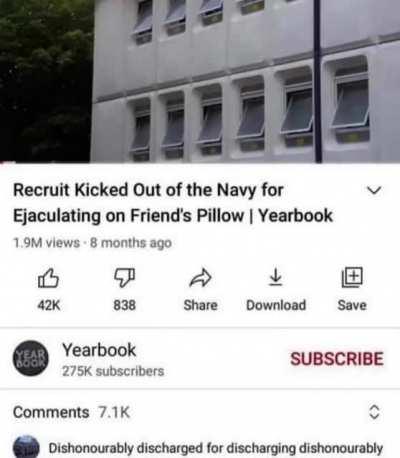
Task: Click the 838 dislikes count
Action: 125,305
